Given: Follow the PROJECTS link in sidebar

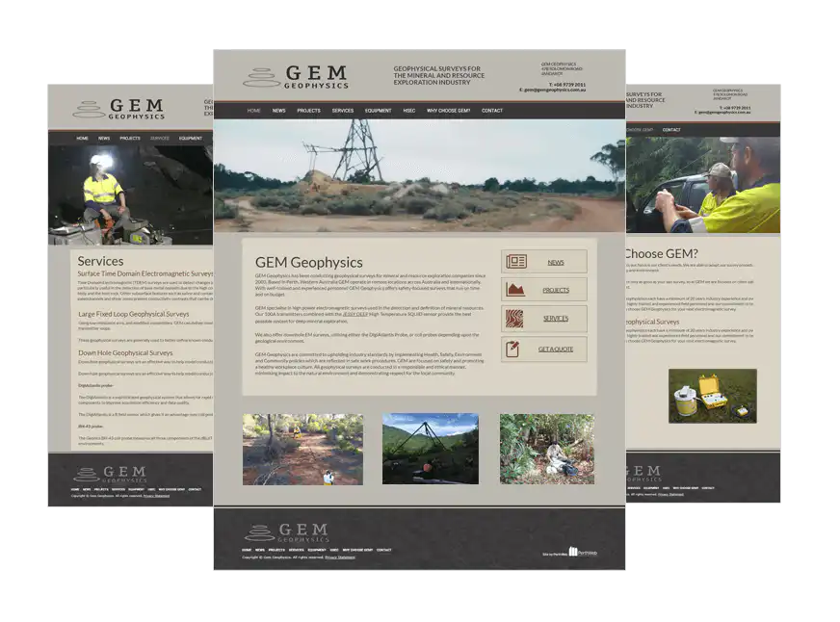Looking at the screenshot, I should point(556,290).
